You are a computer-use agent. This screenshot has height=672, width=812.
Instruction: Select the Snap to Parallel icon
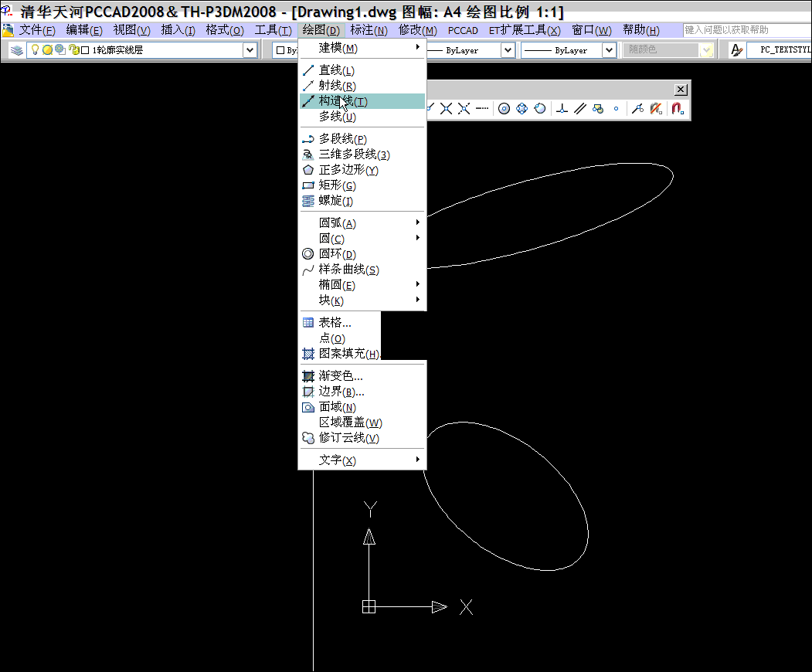(580, 108)
